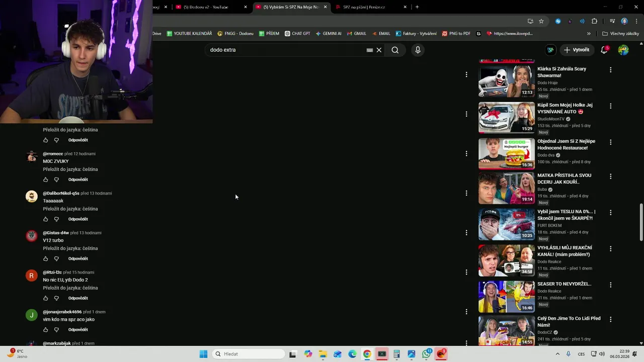The height and width of the screenshot is (362, 644).
Task: Open options menu for 'V12 turbo' comment
Action: [x=466, y=232]
